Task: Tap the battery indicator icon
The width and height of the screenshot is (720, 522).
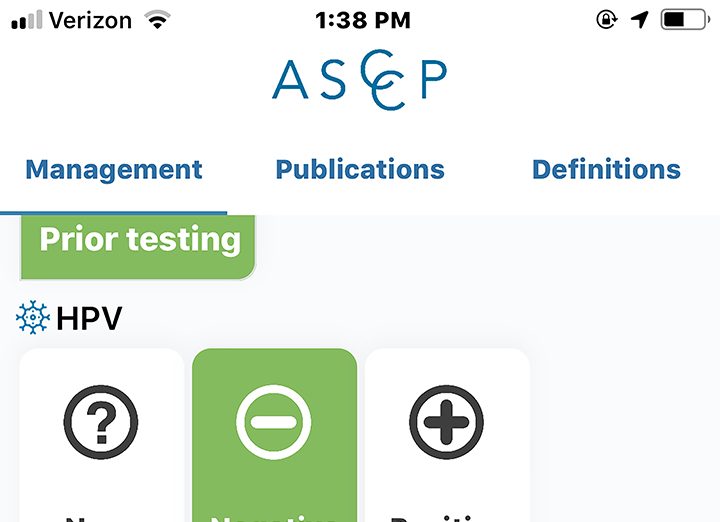Action: [685, 20]
